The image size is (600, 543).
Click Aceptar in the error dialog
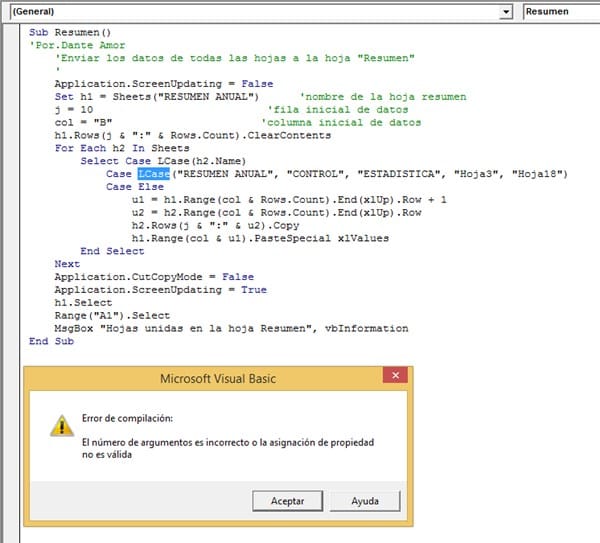point(287,501)
